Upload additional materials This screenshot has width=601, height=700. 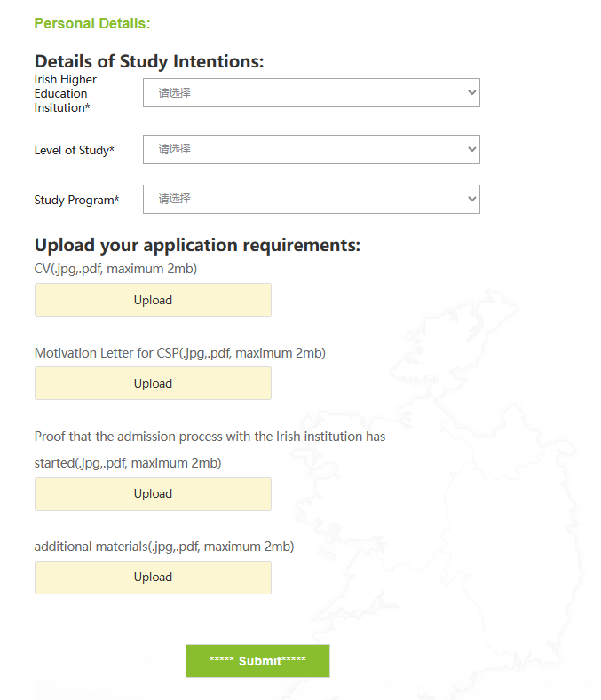[x=153, y=577]
